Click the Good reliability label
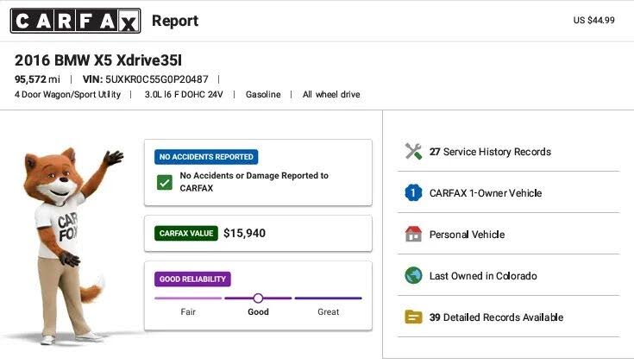Screen dimensions: 634x364 [259, 312]
